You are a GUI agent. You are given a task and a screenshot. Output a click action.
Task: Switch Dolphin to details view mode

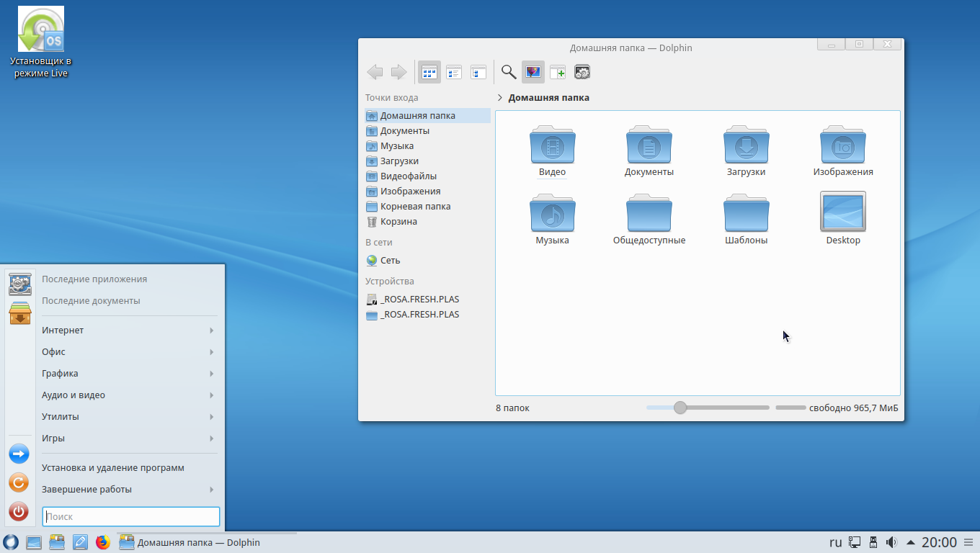click(x=478, y=72)
